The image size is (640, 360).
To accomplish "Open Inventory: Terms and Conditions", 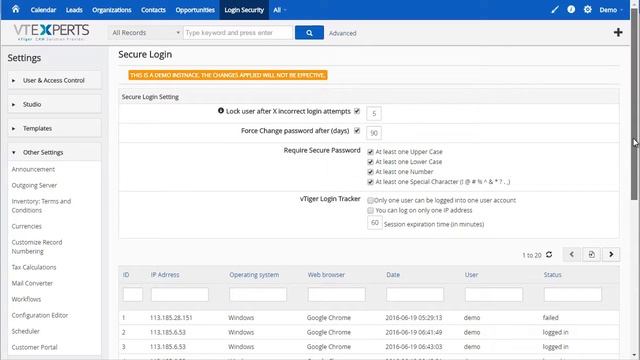I will 41,206.
